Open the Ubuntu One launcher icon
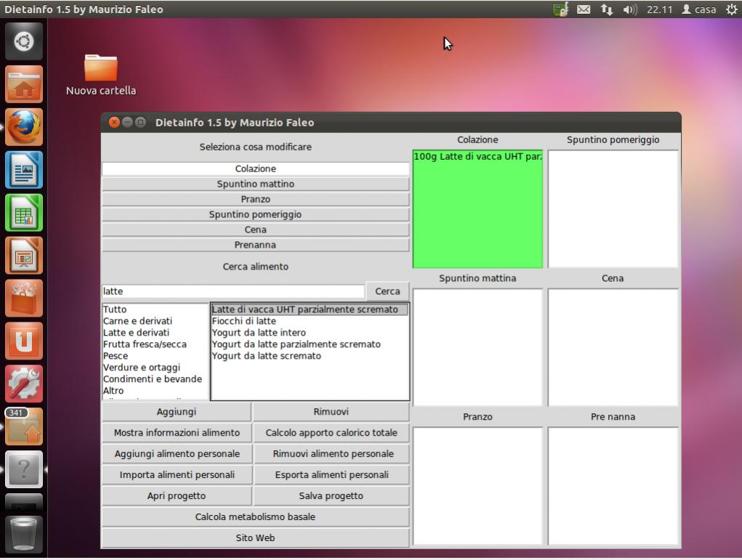The image size is (742, 560). click(x=24, y=341)
